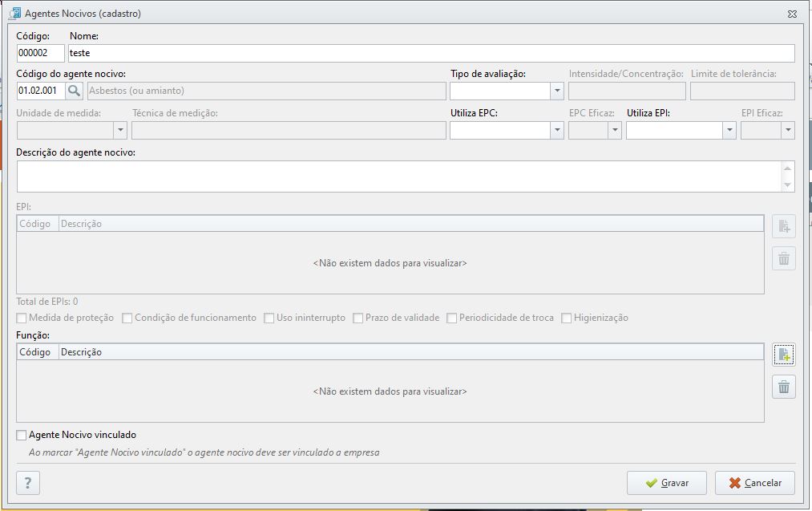Toggle the Condição de funcionamento checkbox
Viewport: 812px width, 511px height.
tap(127, 318)
